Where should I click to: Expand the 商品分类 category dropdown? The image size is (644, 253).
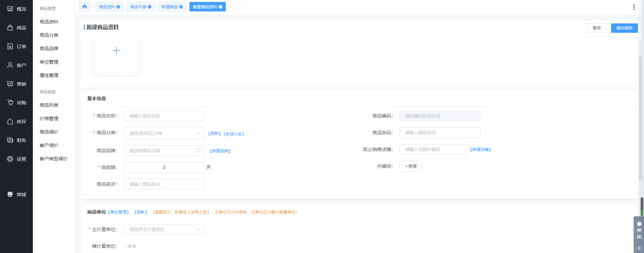coord(164,133)
